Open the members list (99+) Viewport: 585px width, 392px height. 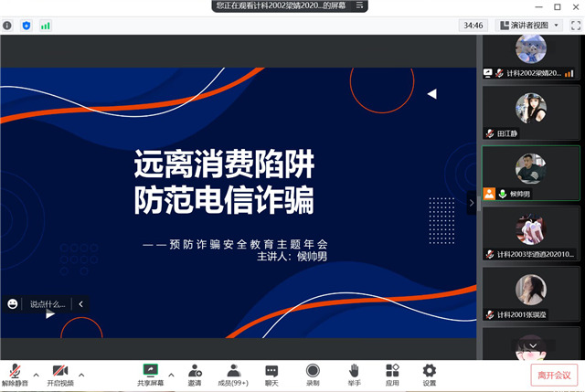pos(233,375)
